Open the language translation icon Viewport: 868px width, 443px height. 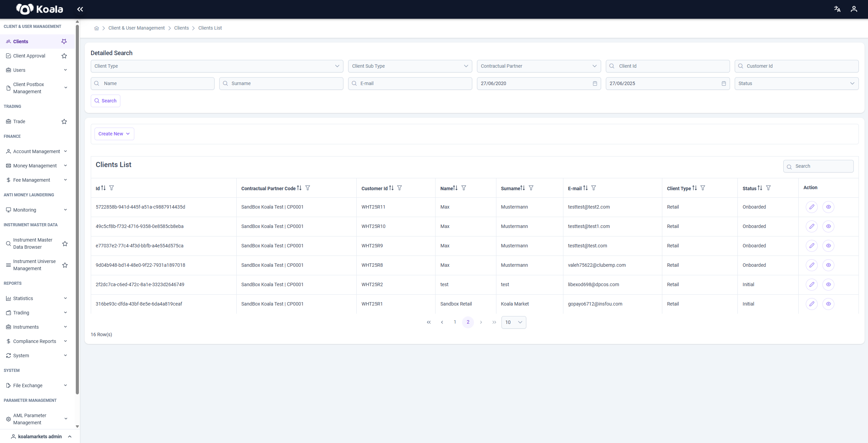[x=837, y=9]
